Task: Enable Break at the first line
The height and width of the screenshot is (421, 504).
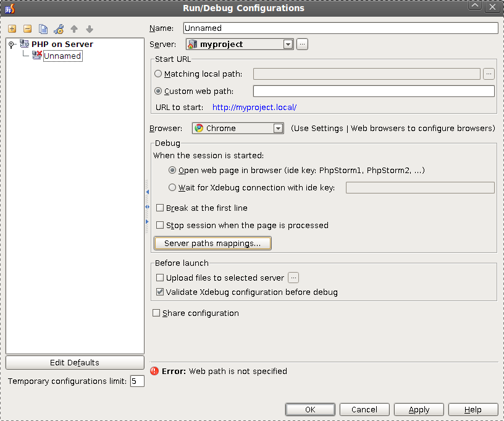Action: tap(160, 208)
